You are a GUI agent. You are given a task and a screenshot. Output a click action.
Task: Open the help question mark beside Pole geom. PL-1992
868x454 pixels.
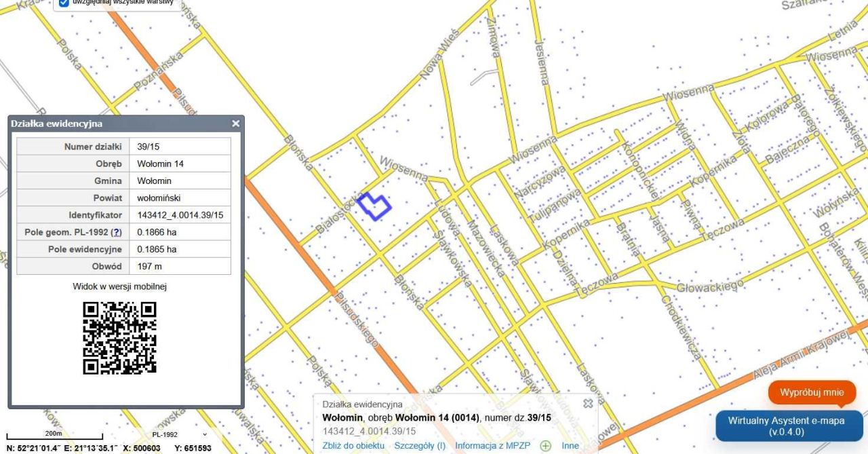(x=117, y=232)
